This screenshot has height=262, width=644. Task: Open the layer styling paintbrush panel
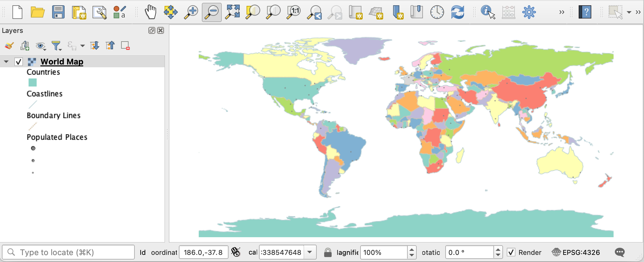point(9,46)
